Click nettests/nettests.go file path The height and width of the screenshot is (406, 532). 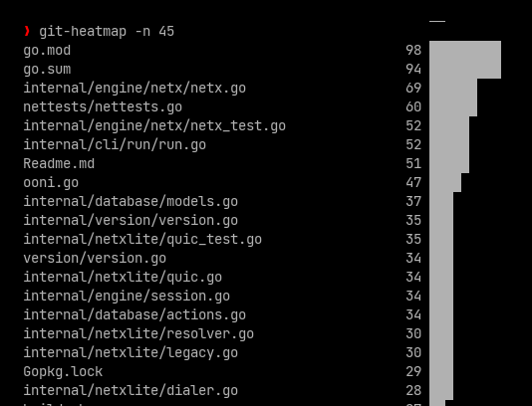(103, 107)
